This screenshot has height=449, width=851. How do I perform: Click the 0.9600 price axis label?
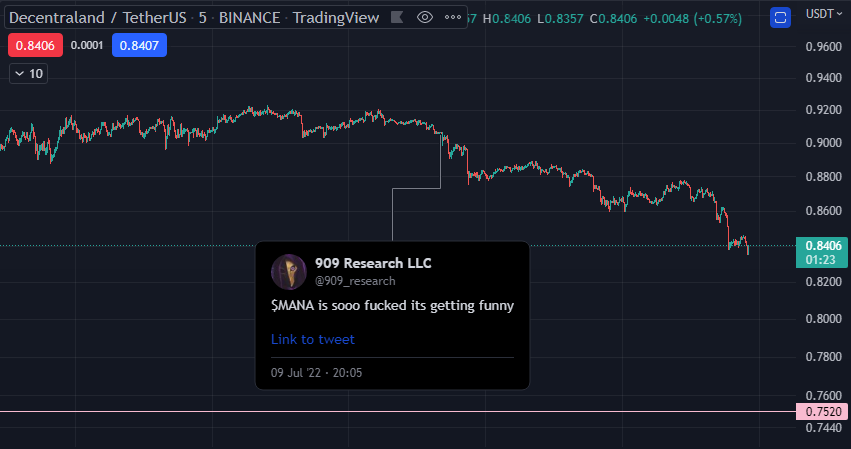tap(823, 47)
